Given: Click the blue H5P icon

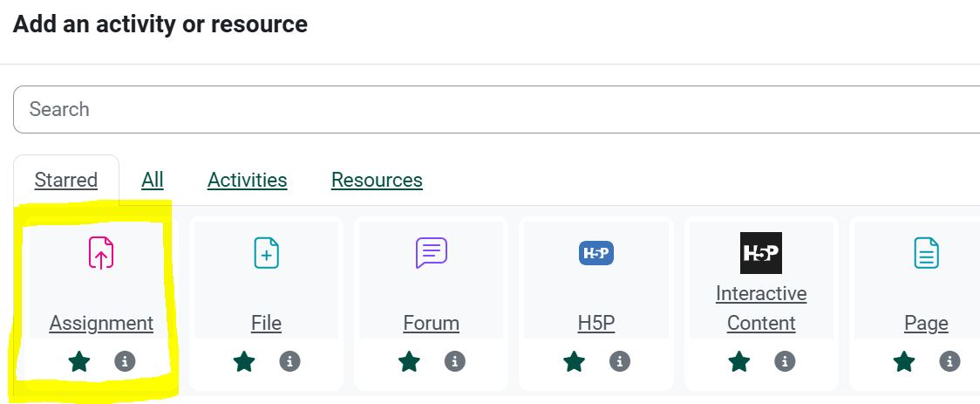Looking at the screenshot, I should tap(596, 253).
